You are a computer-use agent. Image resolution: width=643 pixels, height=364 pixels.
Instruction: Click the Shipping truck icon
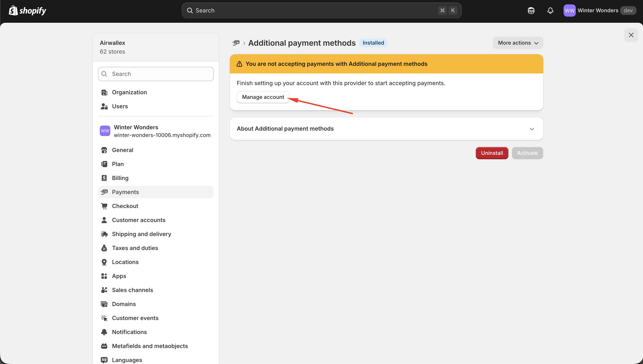[104, 234]
